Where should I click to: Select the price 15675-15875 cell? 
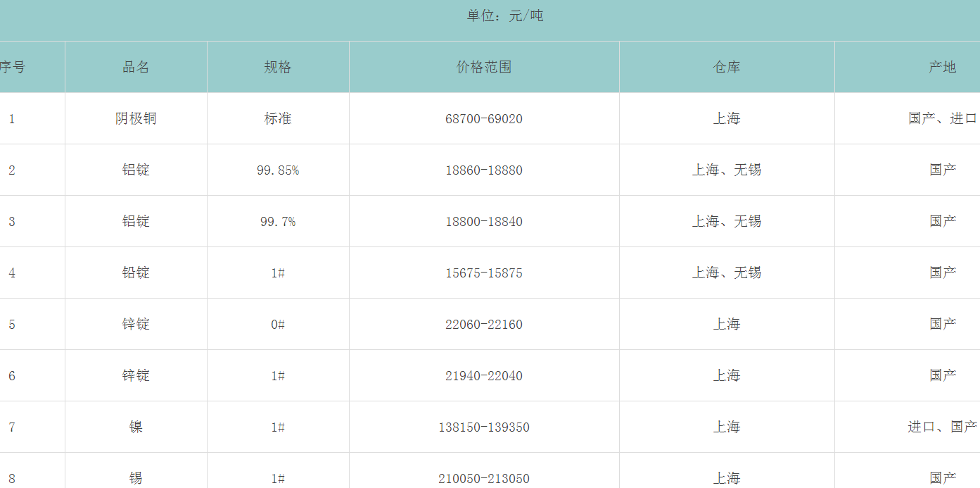coord(484,273)
